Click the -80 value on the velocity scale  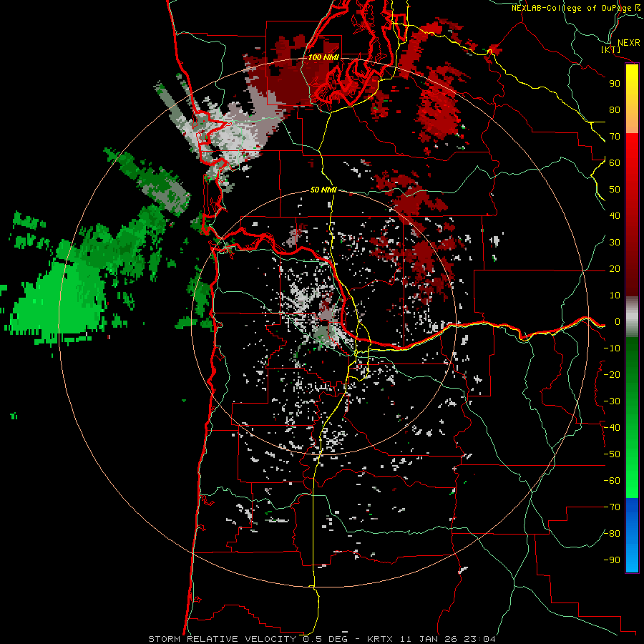(x=612, y=534)
